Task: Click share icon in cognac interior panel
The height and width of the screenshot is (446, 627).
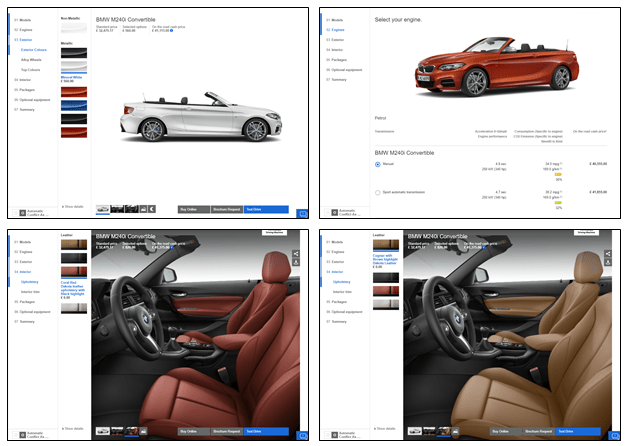Action: coord(608,253)
